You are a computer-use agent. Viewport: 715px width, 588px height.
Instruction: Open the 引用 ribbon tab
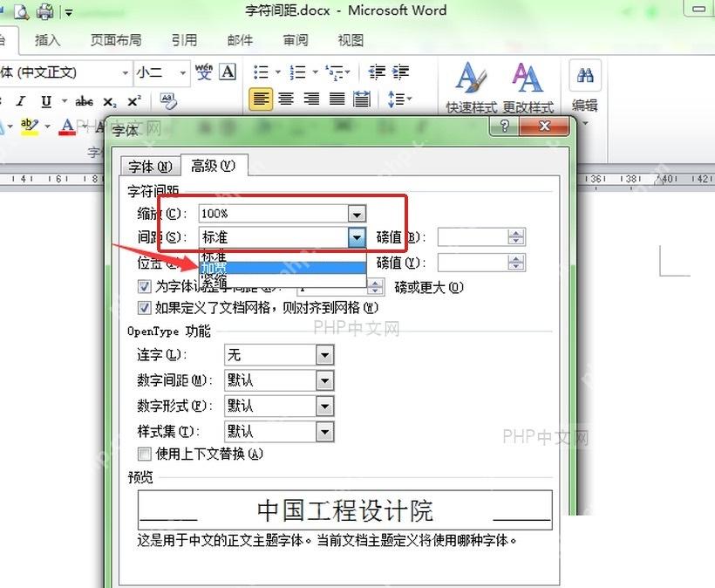(x=184, y=40)
